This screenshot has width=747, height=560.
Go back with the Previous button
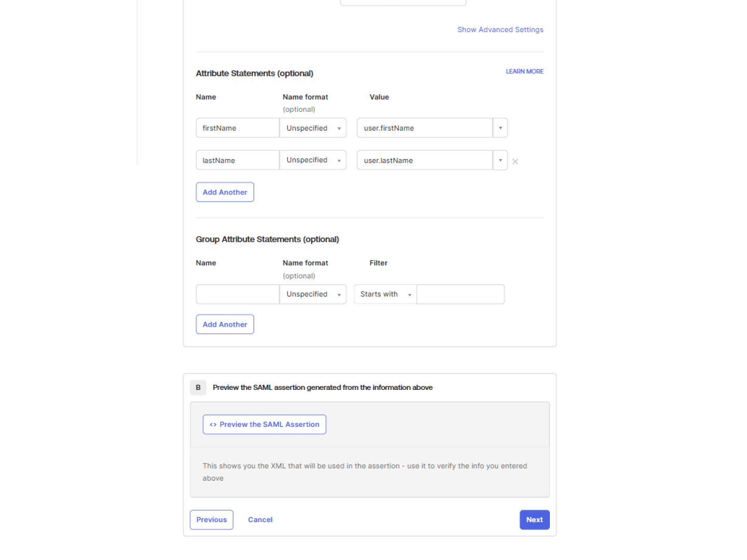[211, 520]
